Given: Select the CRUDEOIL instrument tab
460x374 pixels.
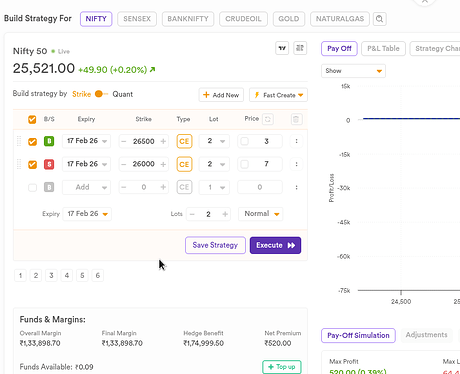Looking at the screenshot, I should (243, 19).
